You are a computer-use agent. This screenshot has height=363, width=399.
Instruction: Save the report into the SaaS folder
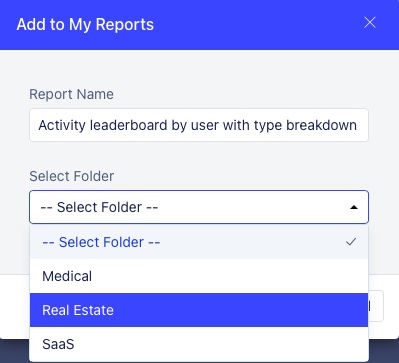(x=199, y=344)
